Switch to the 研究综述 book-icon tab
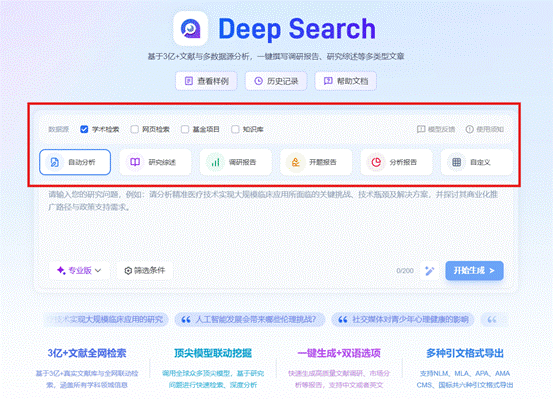Viewport: 553px width, 399px height. tap(155, 162)
